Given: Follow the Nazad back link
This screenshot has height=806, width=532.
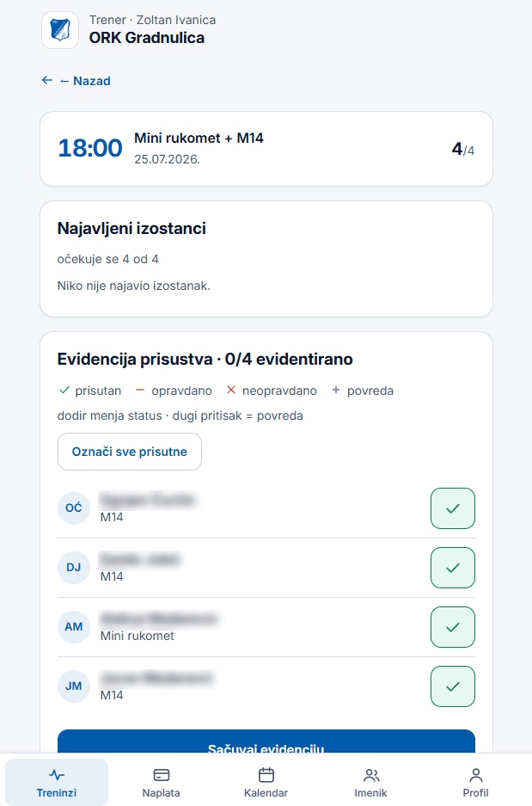Looking at the screenshot, I should (x=85, y=81).
